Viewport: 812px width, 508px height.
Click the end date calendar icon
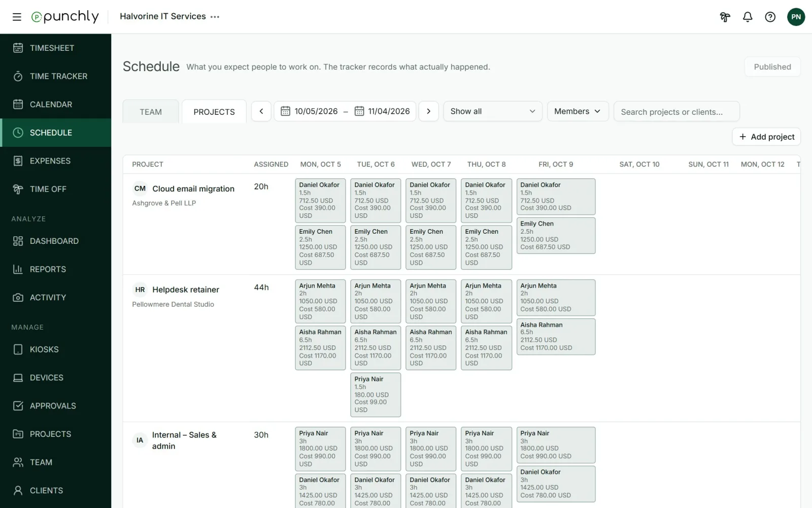[359, 111]
